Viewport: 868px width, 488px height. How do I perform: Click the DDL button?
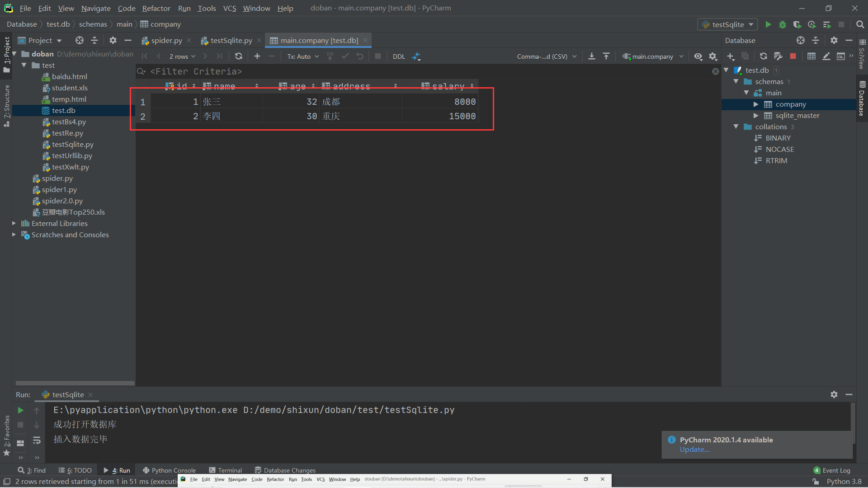pyautogui.click(x=399, y=56)
